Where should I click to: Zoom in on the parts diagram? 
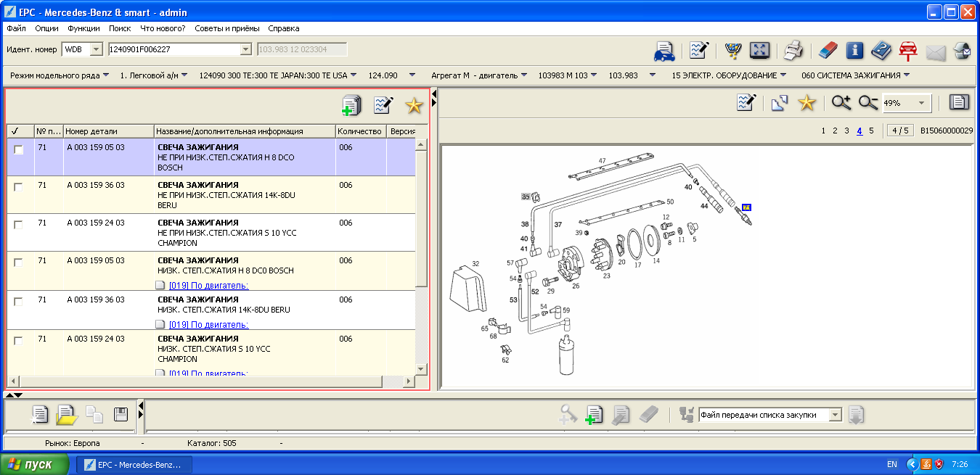click(x=841, y=103)
